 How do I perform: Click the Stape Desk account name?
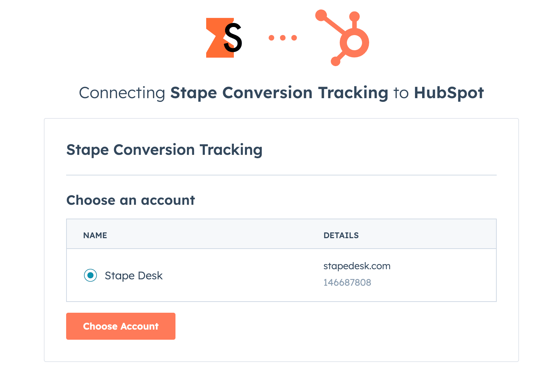tap(134, 276)
